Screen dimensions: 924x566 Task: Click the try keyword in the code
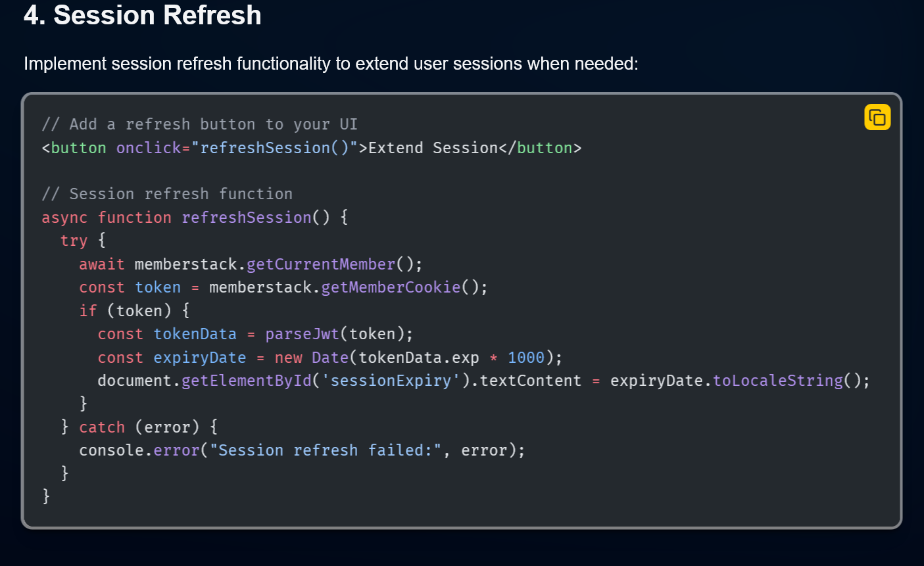[x=74, y=241]
